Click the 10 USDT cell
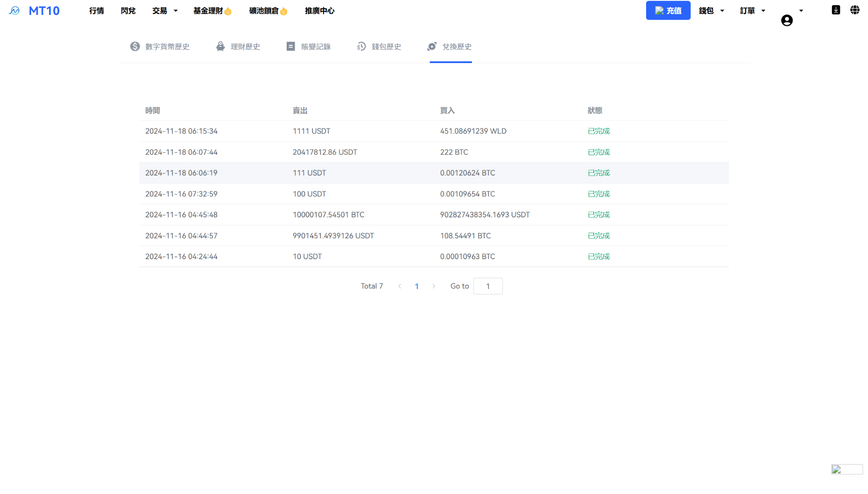This screenshot has height=494, width=868. [307, 257]
